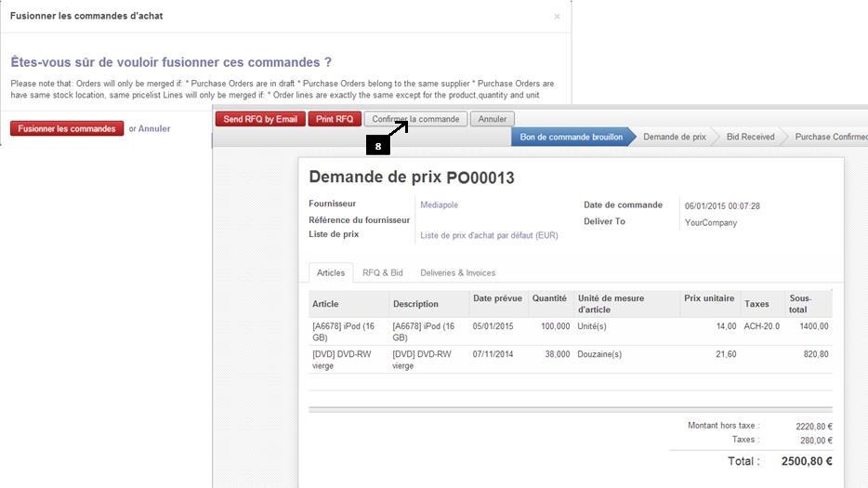
Task: Click the 2500,80 € total amount
Action: tap(807, 461)
